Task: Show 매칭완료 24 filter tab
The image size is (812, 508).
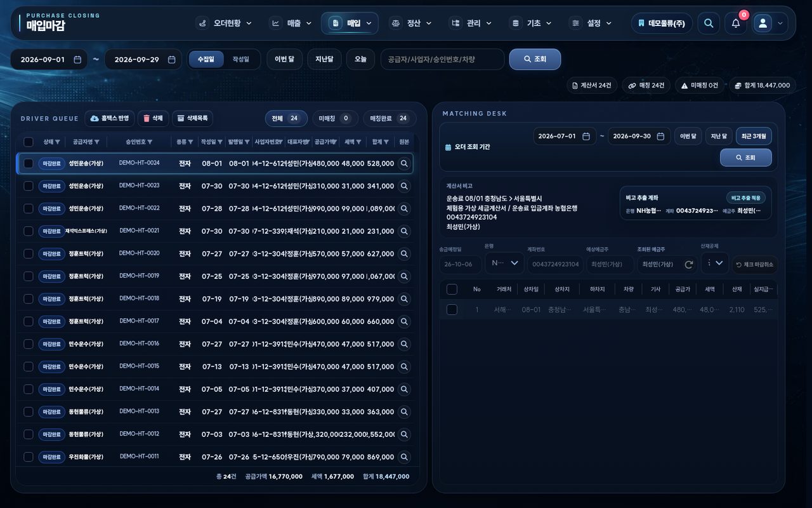Action: pos(390,119)
